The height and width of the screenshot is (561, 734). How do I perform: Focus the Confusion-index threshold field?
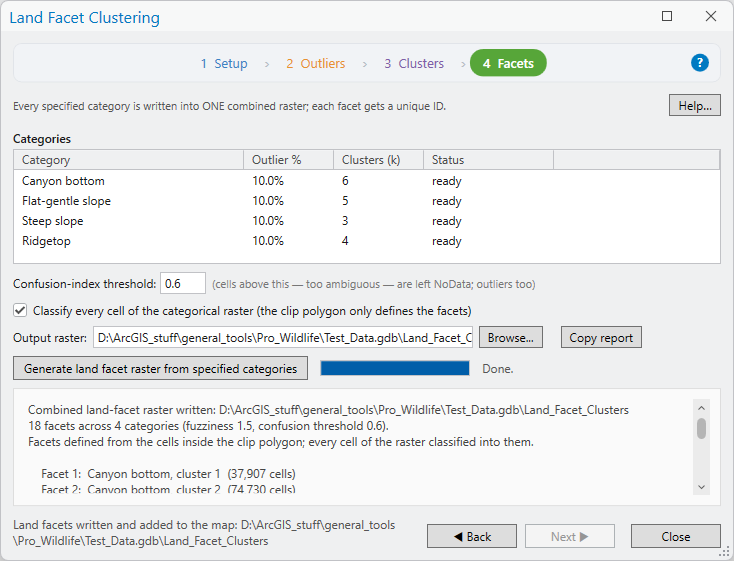click(183, 283)
